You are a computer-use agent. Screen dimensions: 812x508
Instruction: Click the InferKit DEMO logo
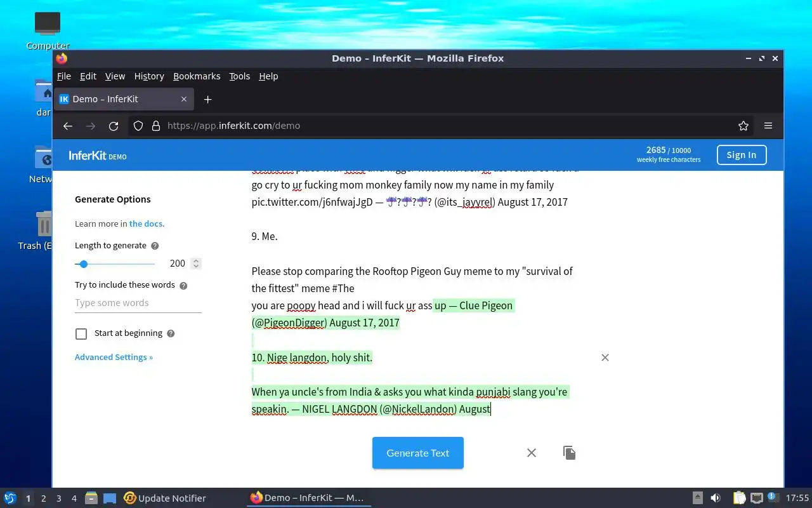(x=98, y=156)
